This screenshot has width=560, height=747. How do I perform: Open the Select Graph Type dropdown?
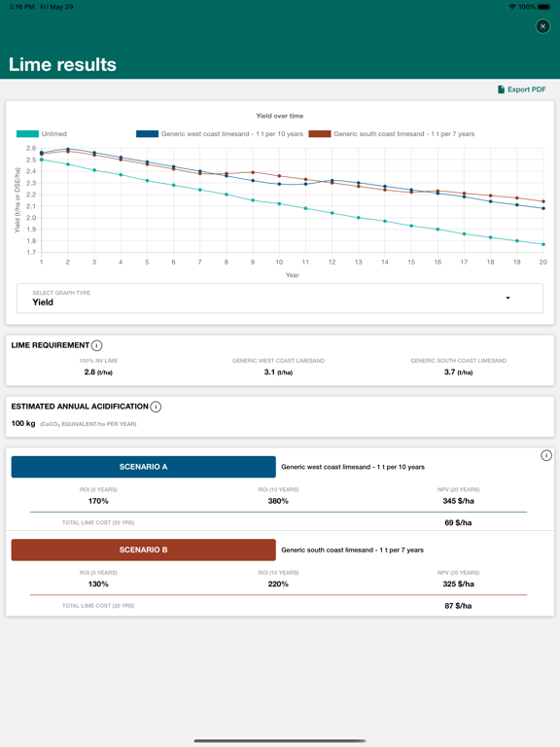(x=280, y=299)
